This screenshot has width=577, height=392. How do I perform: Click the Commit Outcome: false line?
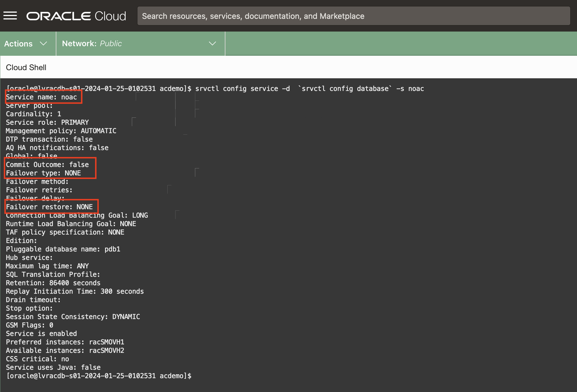point(47,165)
